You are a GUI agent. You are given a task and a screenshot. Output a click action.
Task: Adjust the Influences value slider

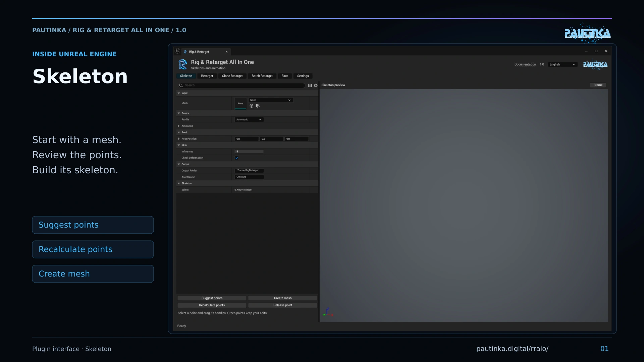(249, 152)
